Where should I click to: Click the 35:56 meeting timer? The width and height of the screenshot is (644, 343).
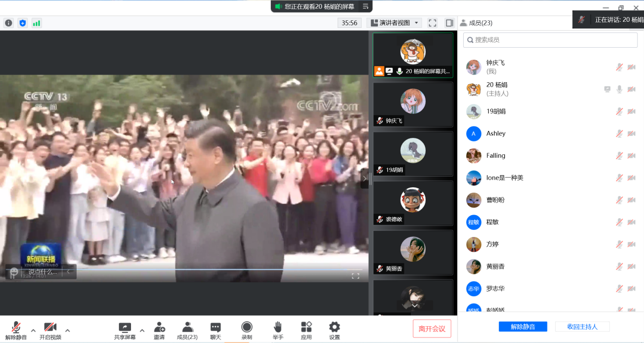(349, 23)
